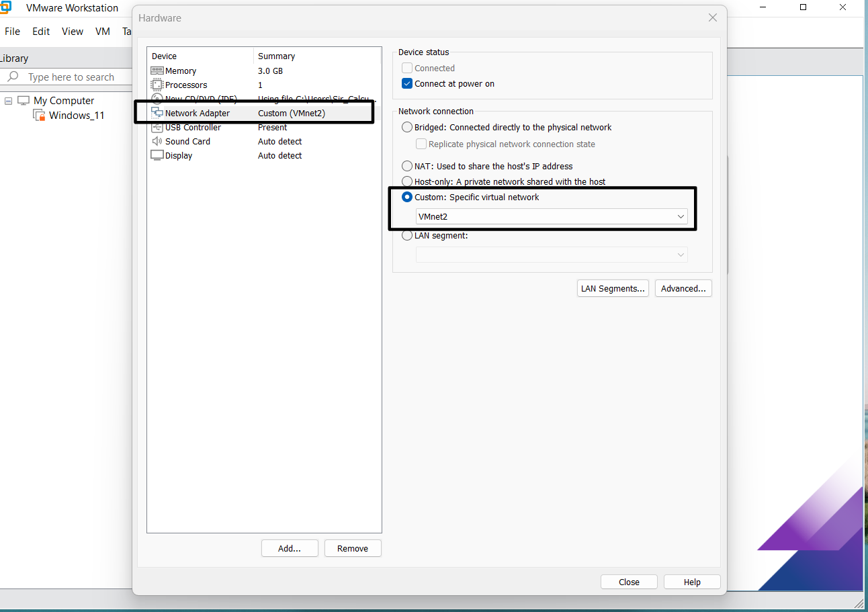Click the Sound Card speaker icon
This screenshot has height=612, width=868.
(157, 141)
